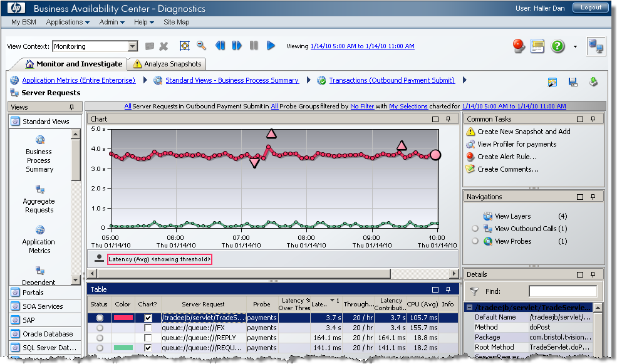This screenshot has width=617, height=364.
Task: Select the View Probes radio button
Action: [475, 241]
